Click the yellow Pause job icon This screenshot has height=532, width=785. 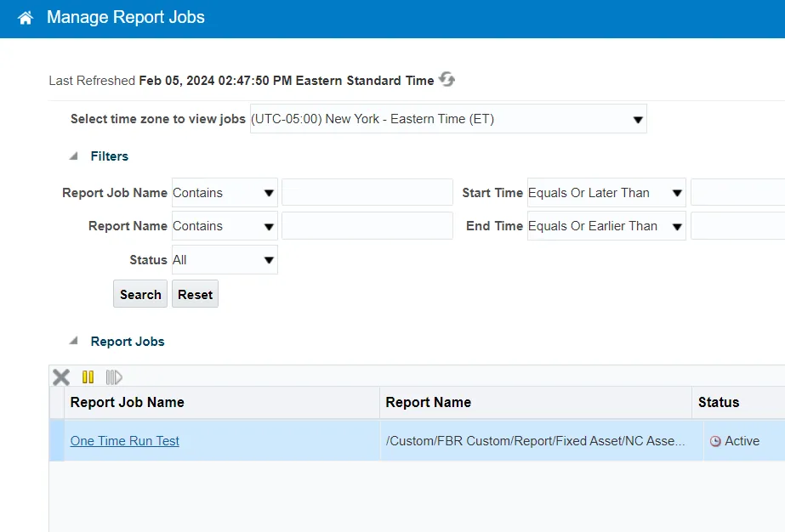88,377
